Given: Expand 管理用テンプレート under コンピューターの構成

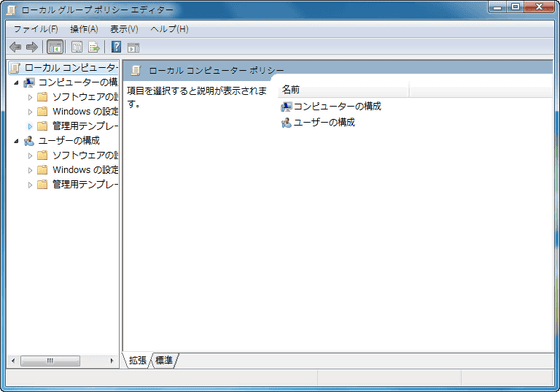Looking at the screenshot, I should pyautogui.click(x=30, y=126).
